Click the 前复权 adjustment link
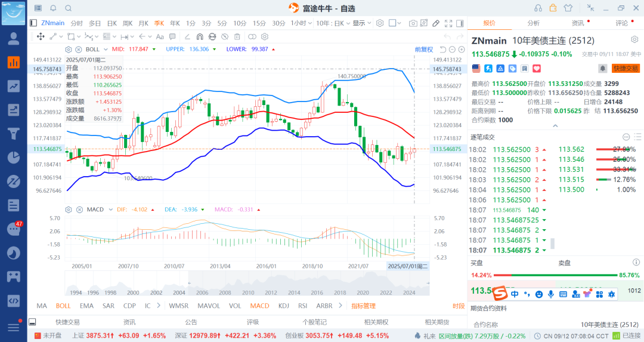 point(424,50)
